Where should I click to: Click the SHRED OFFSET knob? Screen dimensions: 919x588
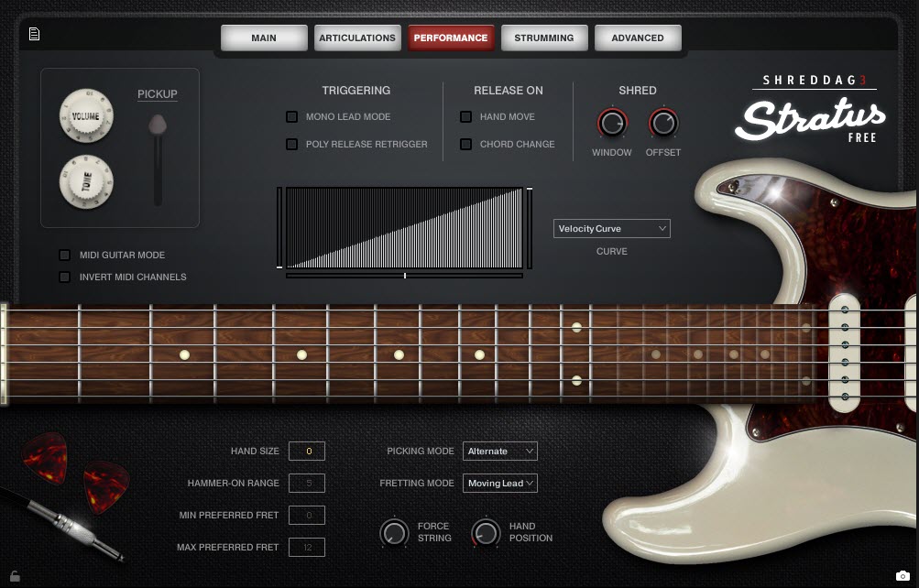coord(663,123)
